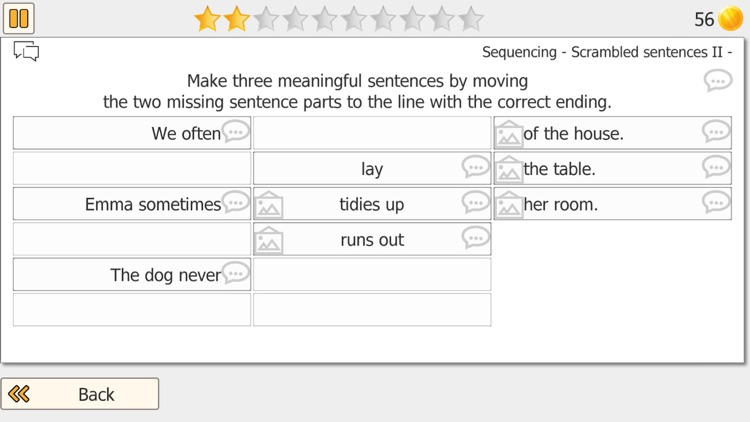
Task: Show picture hint for 'runs out'
Action: coord(269,240)
